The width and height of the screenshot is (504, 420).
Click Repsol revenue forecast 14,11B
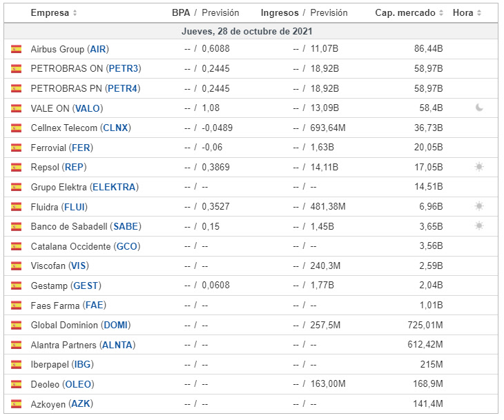tap(324, 167)
